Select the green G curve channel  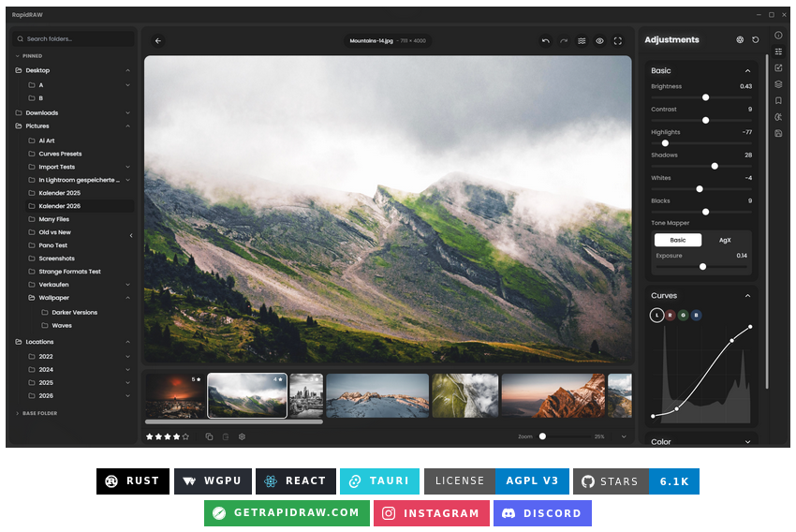click(x=683, y=316)
